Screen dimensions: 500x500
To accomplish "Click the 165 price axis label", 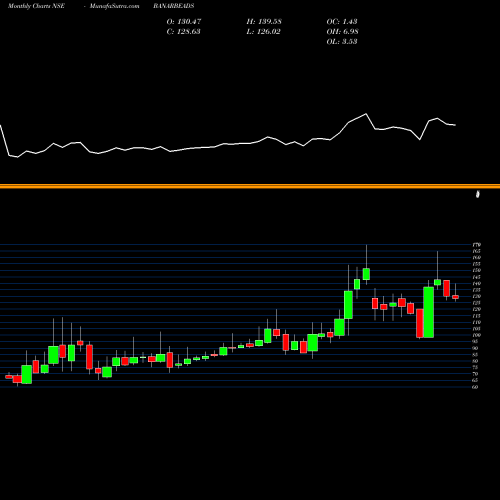I will [476, 251].
